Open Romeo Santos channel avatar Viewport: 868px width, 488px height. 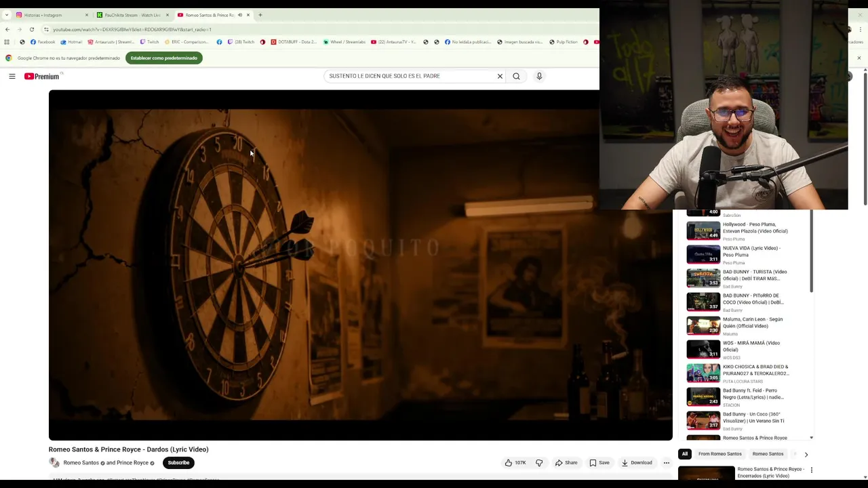pos(54,463)
